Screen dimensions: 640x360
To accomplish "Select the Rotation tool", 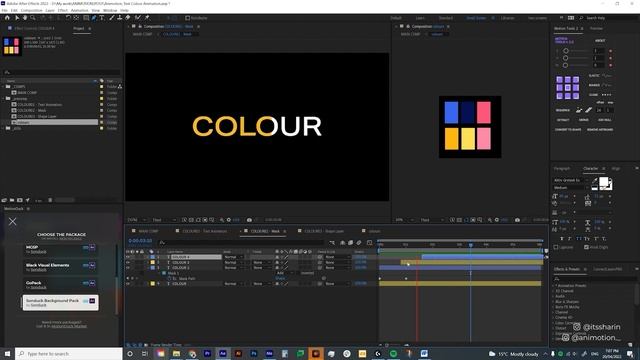I will 68,18.
